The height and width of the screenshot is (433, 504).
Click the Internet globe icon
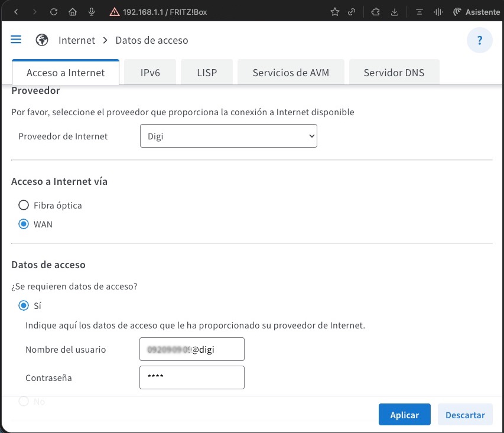point(42,40)
